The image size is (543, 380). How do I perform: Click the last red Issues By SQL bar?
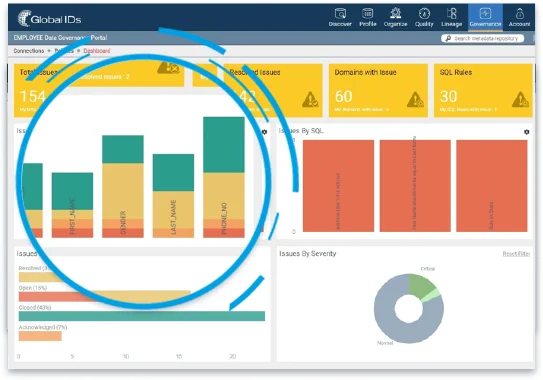point(492,186)
